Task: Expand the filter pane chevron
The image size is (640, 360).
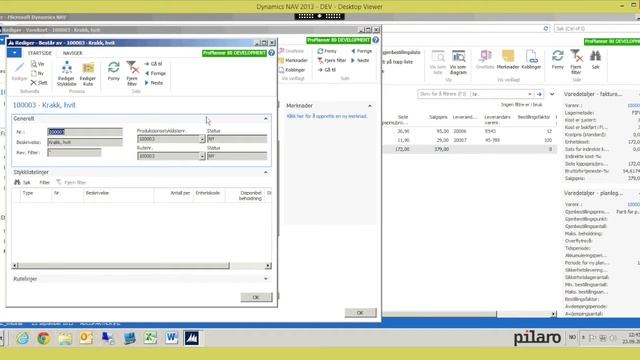Action: (x=552, y=94)
